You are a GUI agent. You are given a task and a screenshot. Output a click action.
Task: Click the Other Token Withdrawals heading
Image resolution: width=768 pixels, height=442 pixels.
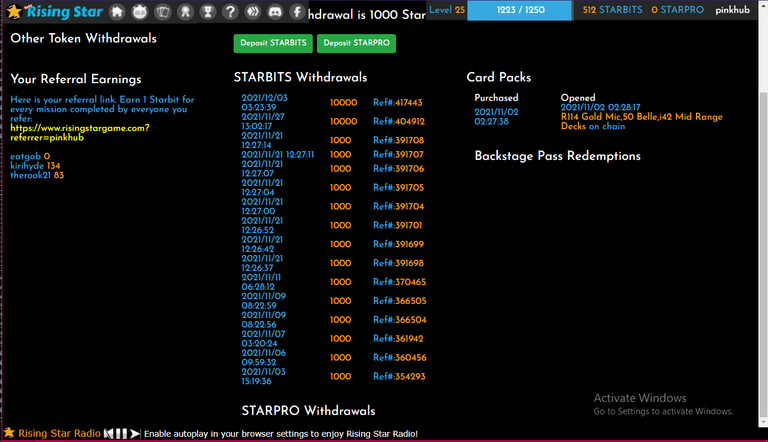click(83, 38)
